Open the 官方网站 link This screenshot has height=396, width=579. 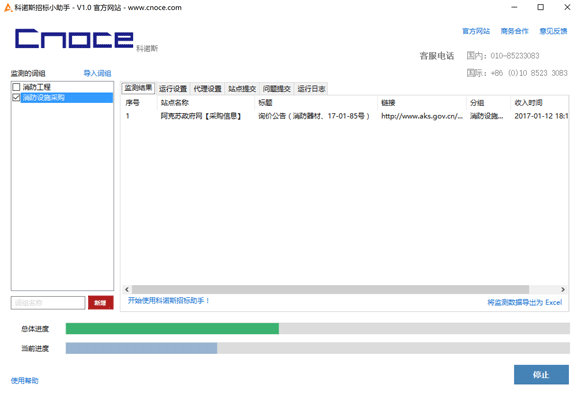(x=476, y=31)
